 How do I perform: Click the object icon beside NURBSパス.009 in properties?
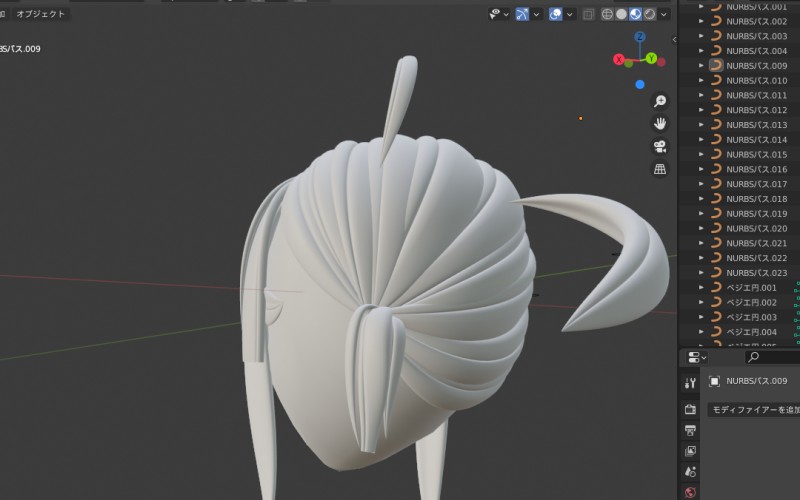[x=714, y=381]
